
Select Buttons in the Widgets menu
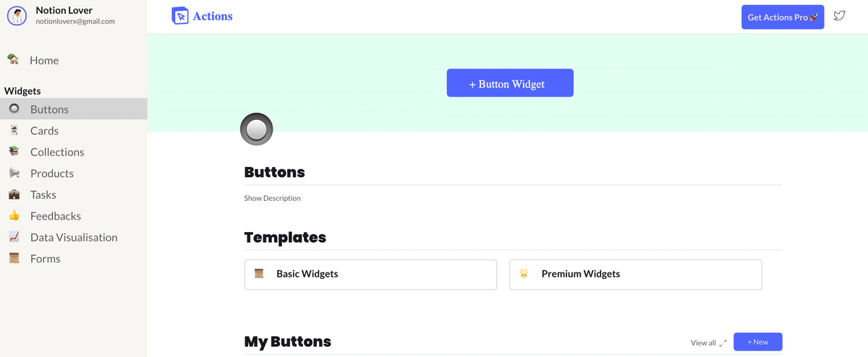pos(49,109)
